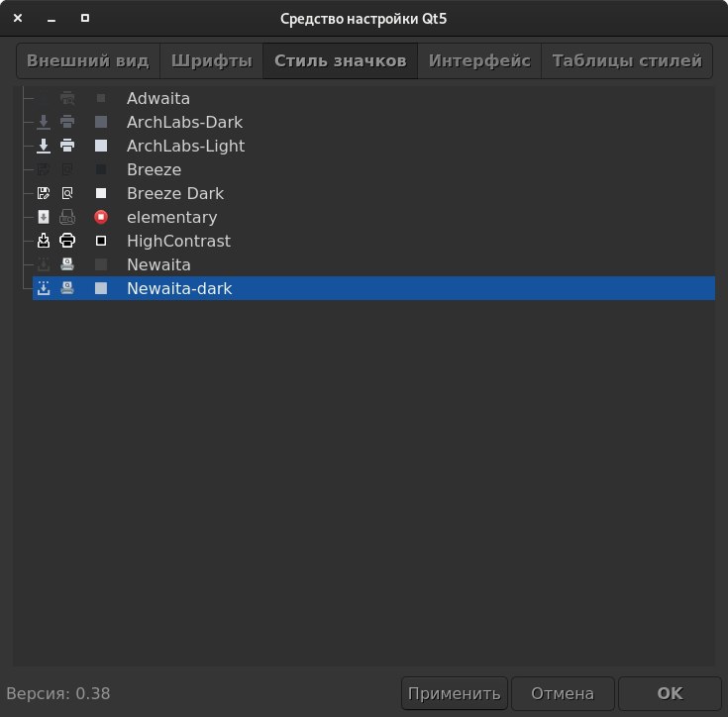Click Newaita-dark download preview icon
This screenshot has width=728, height=717.
pyautogui.click(x=44, y=288)
